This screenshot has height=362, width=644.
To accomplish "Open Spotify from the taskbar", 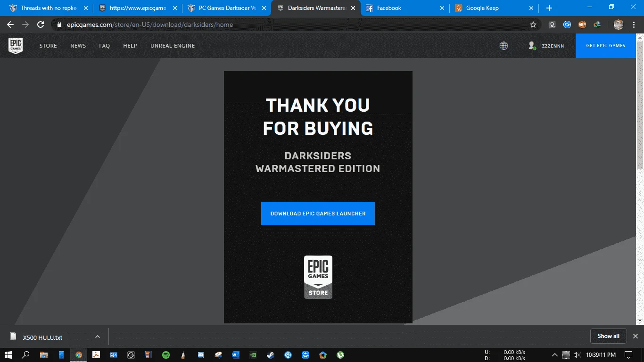I will (165, 354).
